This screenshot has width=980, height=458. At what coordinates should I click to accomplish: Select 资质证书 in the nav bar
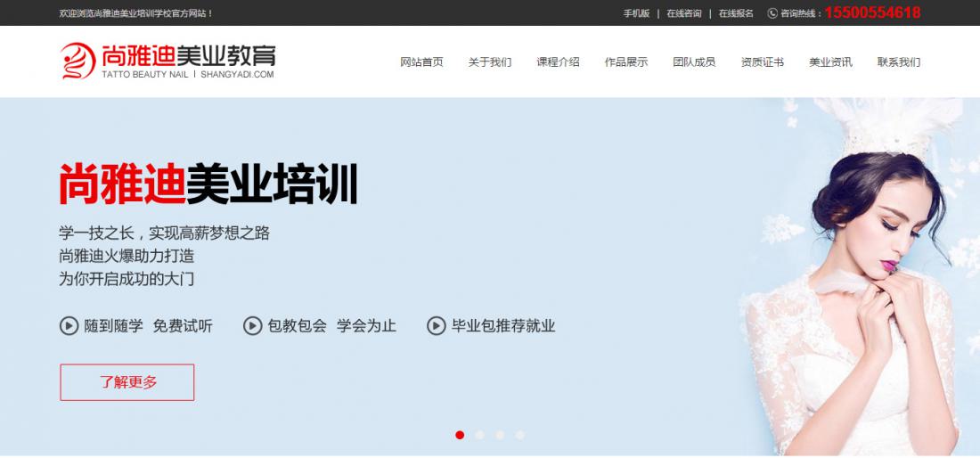(763, 62)
